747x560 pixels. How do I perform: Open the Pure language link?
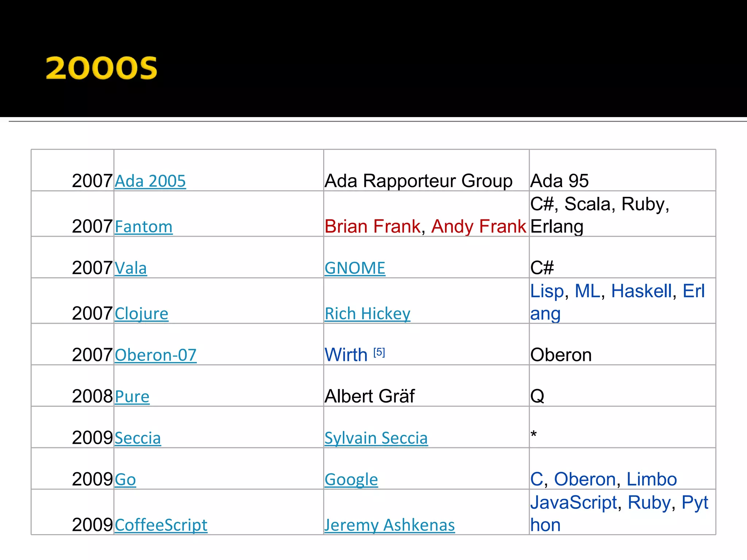coord(132,397)
